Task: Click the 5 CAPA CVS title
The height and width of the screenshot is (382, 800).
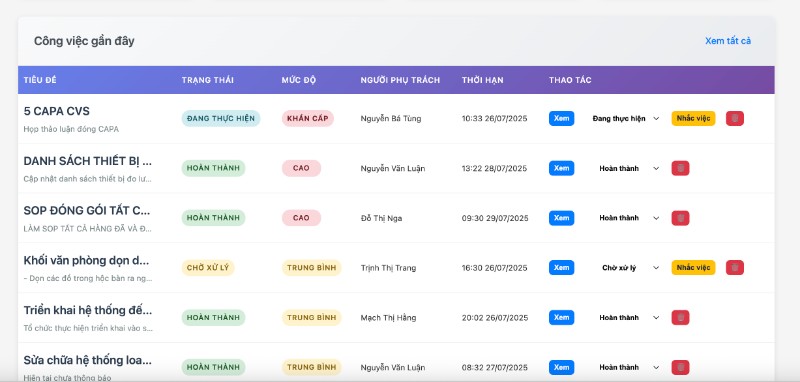Action: point(57,111)
